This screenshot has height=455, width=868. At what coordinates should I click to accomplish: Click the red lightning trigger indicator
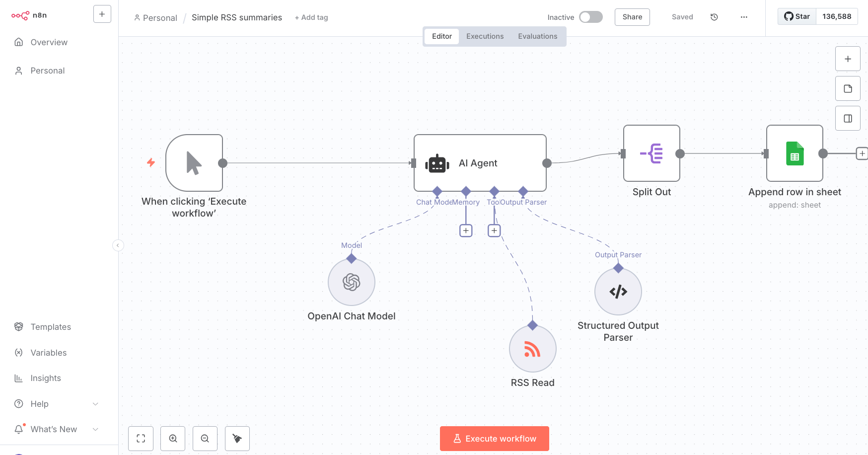[151, 162]
